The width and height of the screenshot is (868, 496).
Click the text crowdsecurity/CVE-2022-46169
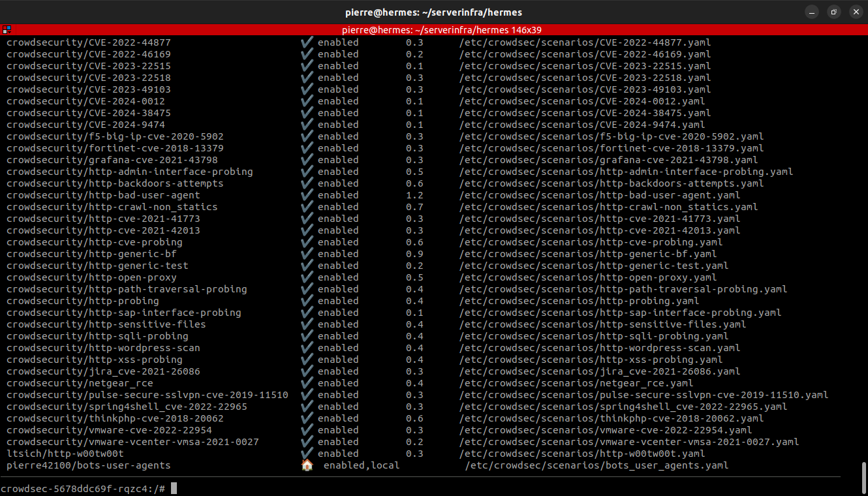pos(89,54)
